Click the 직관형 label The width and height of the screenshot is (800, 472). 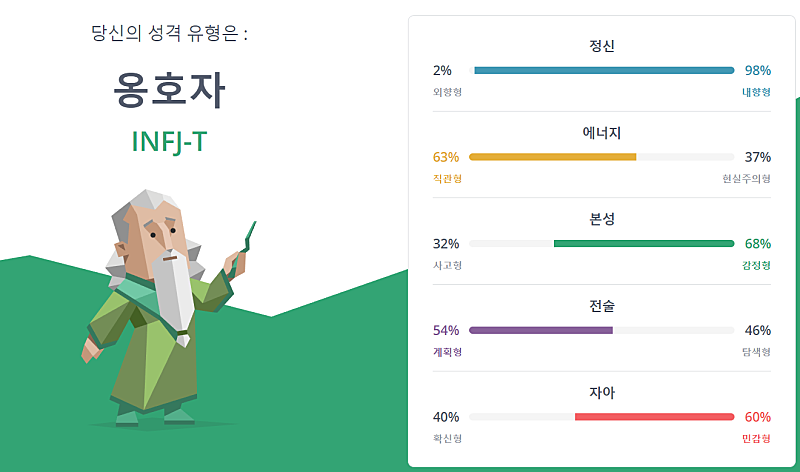pos(447,179)
